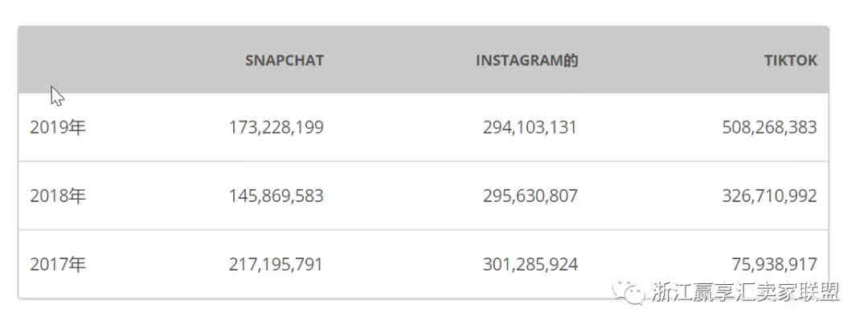The height and width of the screenshot is (330, 868).
Task: Click Instagram 2019 value 294,103,131
Action: (530, 127)
